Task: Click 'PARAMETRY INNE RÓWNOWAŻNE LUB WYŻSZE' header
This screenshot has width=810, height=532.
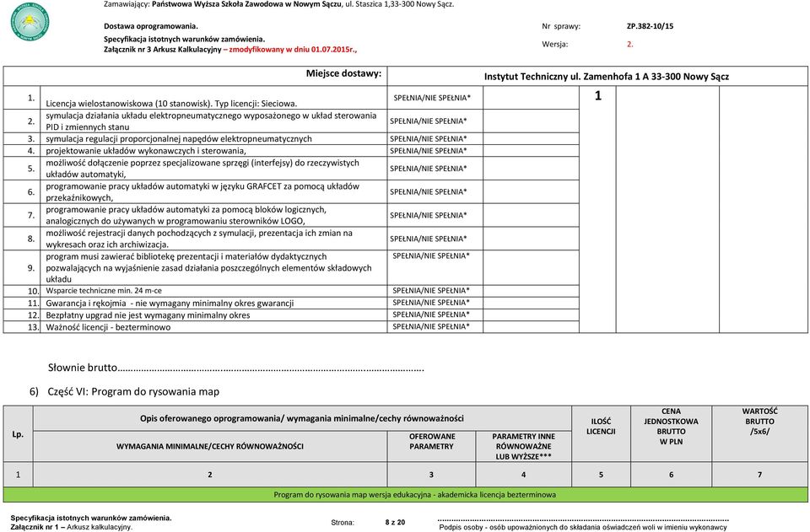Action: click(x=523, y=446)
